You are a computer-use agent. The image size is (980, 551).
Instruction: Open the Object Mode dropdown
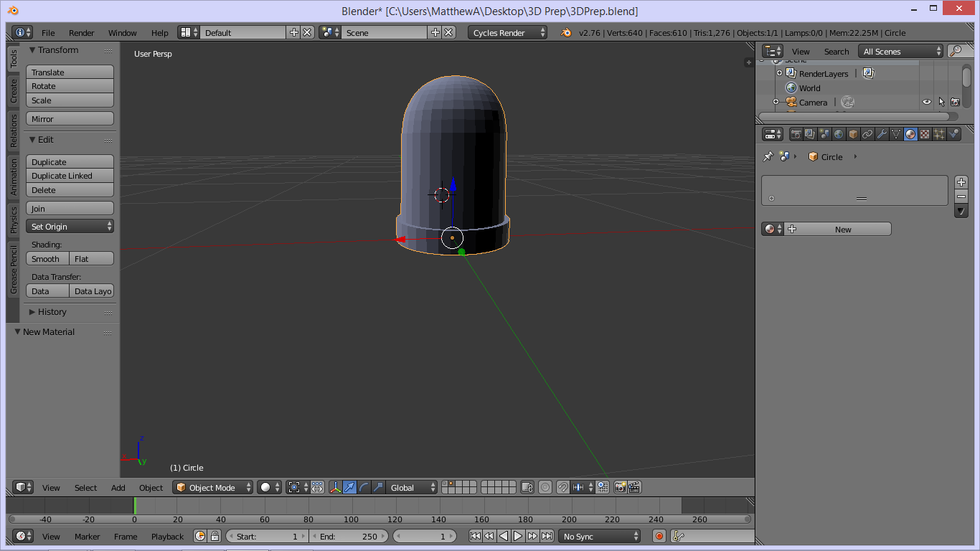tap(213, 487)
